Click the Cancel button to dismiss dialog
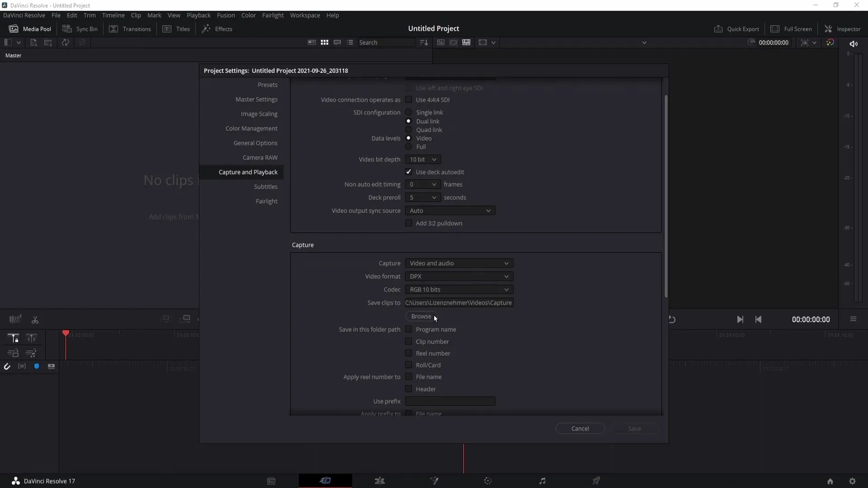This screenshot has height=488, width=868. click(580, 428)
